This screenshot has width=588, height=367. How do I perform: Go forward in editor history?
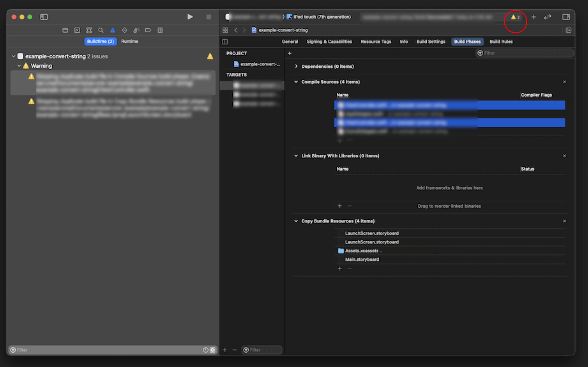[245, 30]
